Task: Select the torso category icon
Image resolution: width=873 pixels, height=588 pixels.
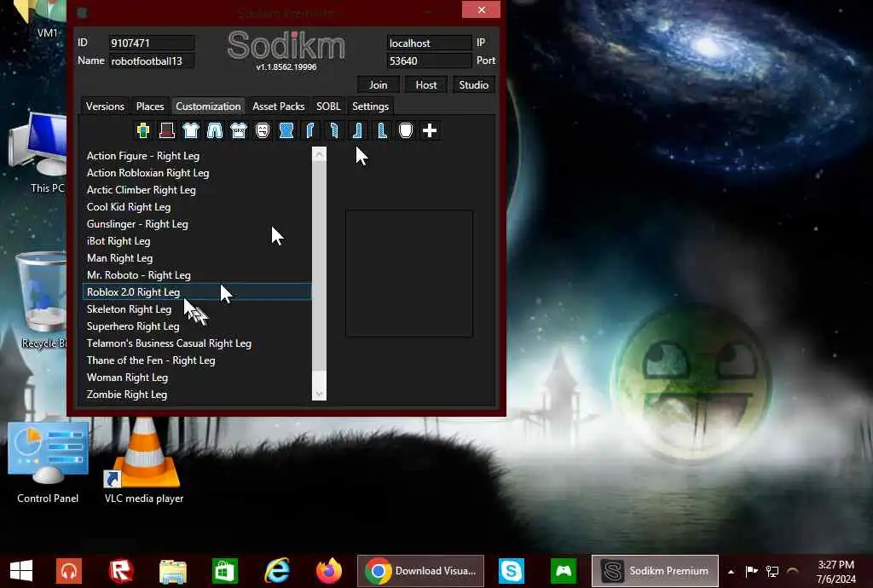Action: (x=286, y=130)
